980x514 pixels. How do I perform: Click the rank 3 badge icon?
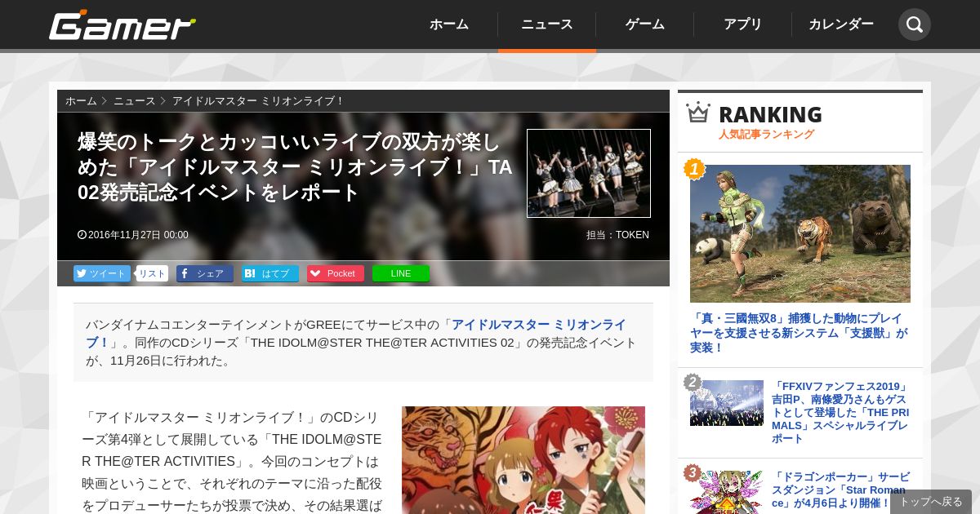tap(693, 473)
